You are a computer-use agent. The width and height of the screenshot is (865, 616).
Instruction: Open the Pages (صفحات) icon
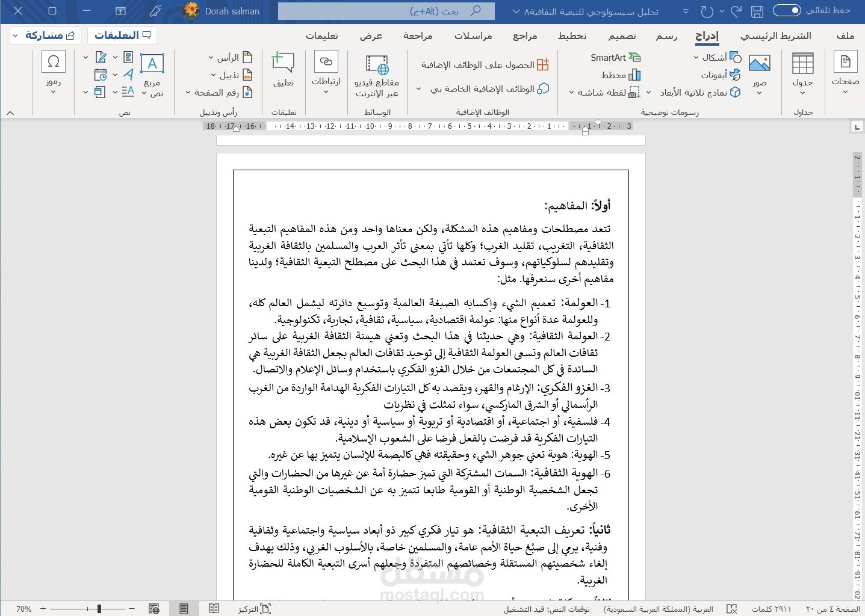click(845, 62)
